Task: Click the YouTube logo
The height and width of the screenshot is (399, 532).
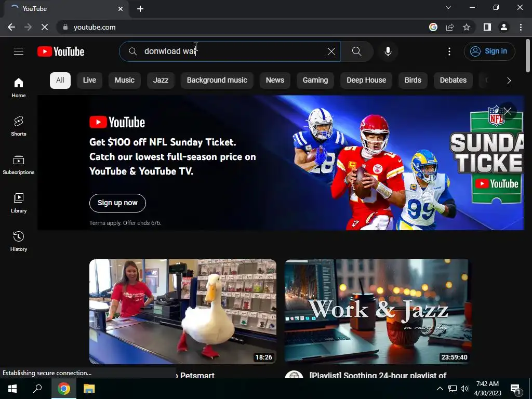Action: pos(61,51)
